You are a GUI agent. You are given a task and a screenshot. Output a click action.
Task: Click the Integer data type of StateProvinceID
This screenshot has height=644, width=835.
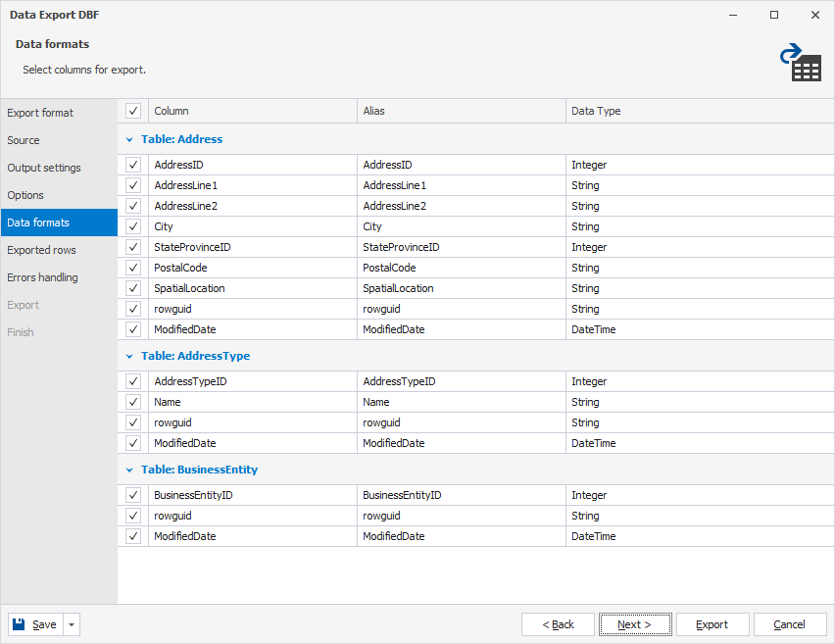(x=700, y=247)
